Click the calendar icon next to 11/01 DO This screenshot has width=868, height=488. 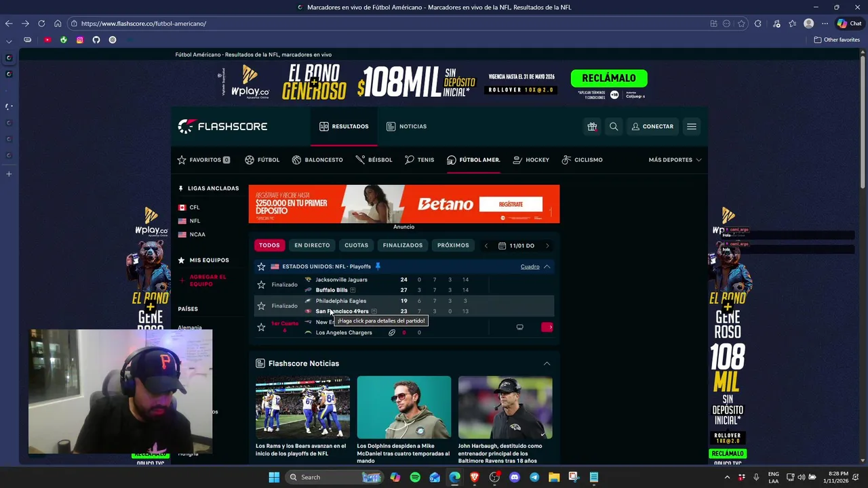502,245
